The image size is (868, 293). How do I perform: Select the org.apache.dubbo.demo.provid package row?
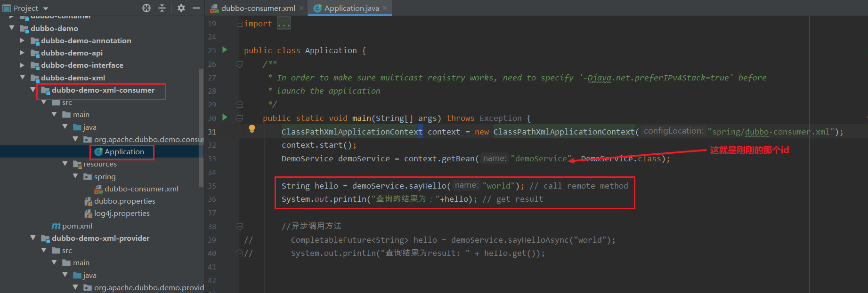click(102, 287)
